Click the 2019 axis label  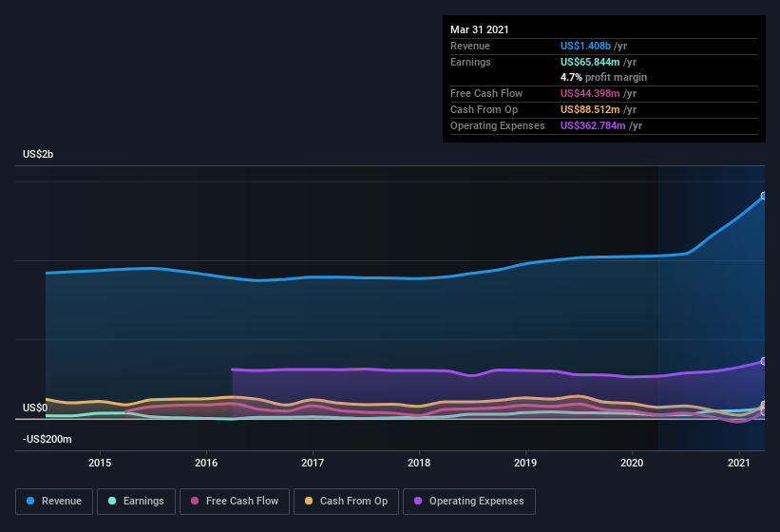tap(525, 463)
